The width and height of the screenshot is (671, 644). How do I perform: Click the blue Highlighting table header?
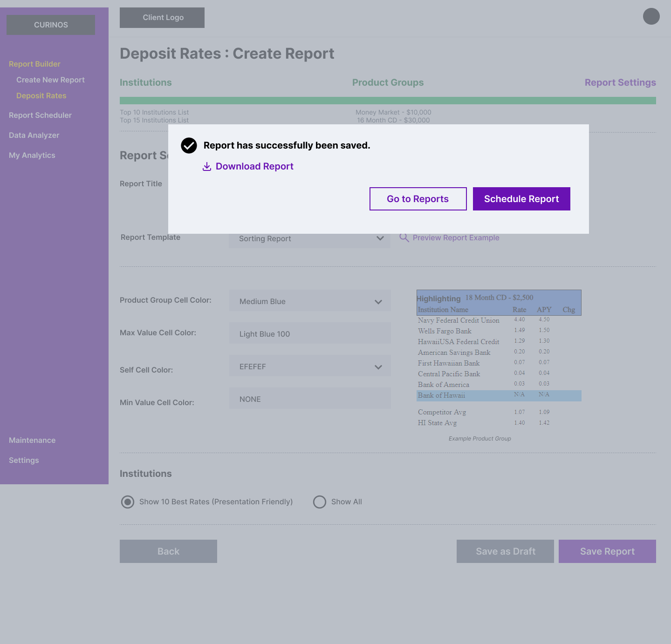499,303
